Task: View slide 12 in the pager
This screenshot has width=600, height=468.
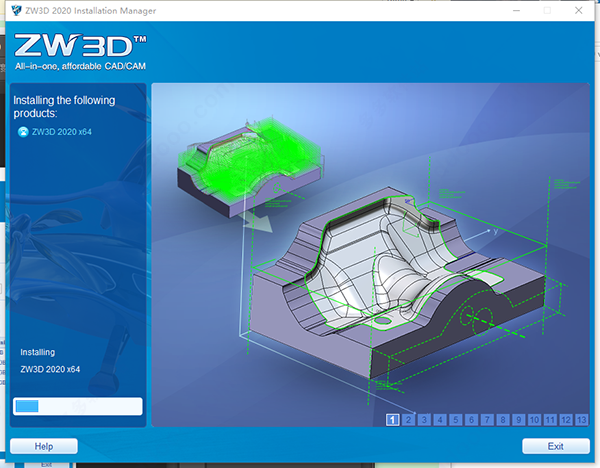Action: point(566,420)
